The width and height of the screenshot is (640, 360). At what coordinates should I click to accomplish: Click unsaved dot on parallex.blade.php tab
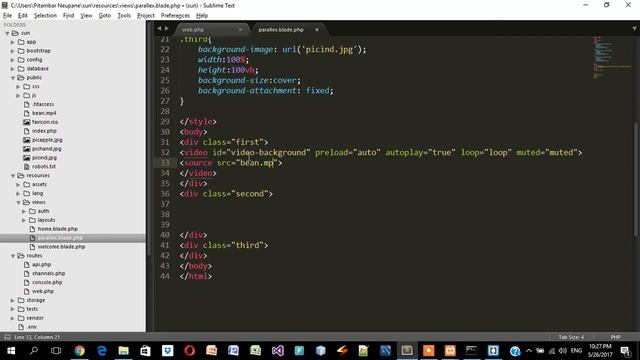coord(317,29)
